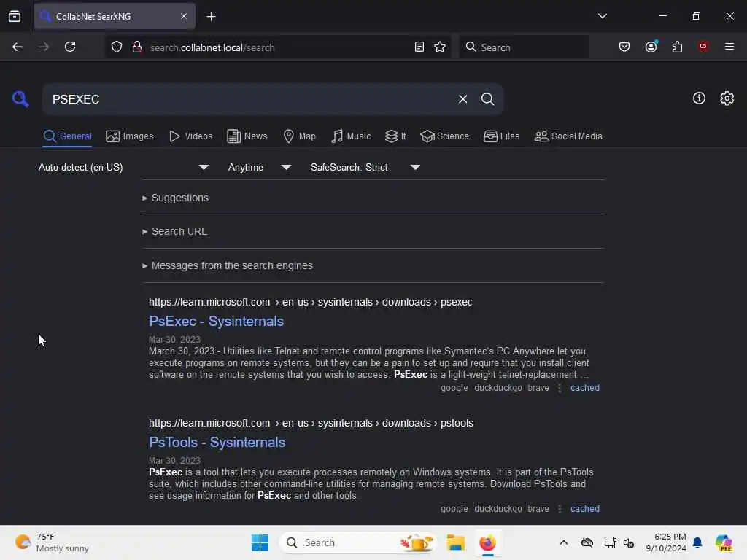Open Windows Start menu
747x560 pixels.
[260, 542]
